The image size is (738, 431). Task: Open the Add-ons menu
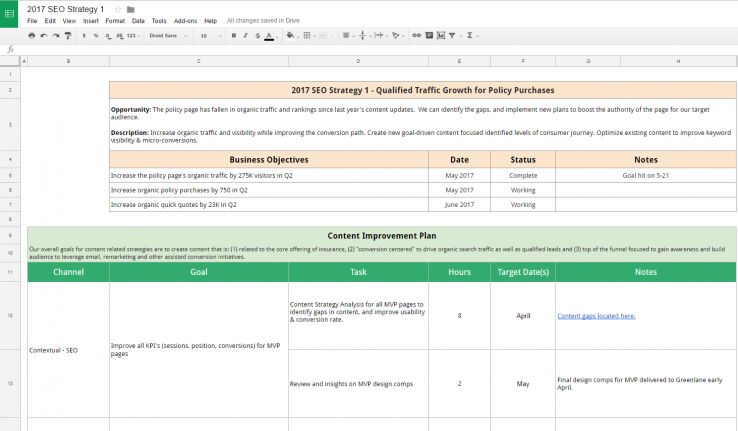point(186,20)
